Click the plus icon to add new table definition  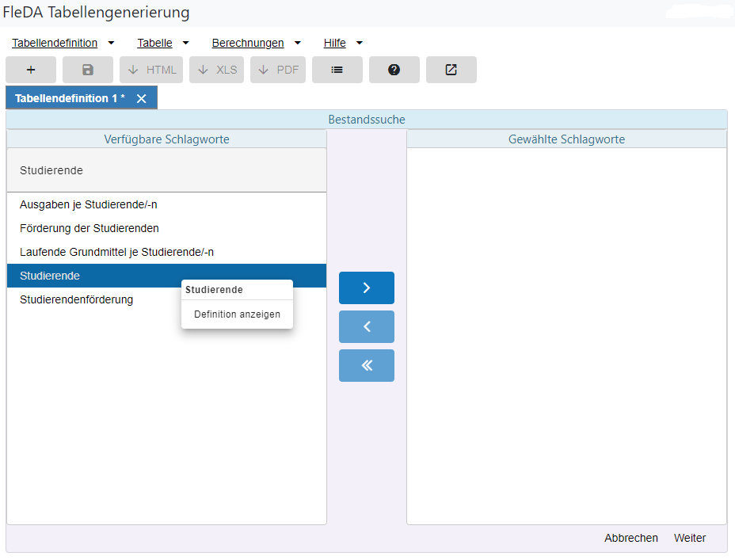31,70
